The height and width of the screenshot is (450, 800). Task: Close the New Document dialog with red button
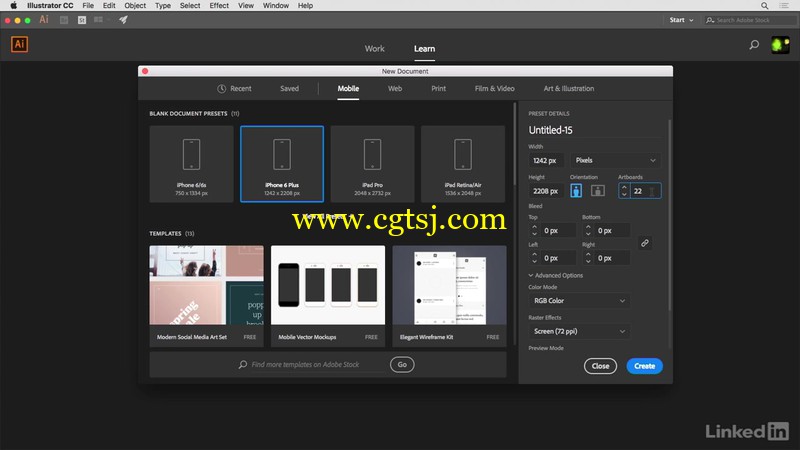(x=145, y=71)
